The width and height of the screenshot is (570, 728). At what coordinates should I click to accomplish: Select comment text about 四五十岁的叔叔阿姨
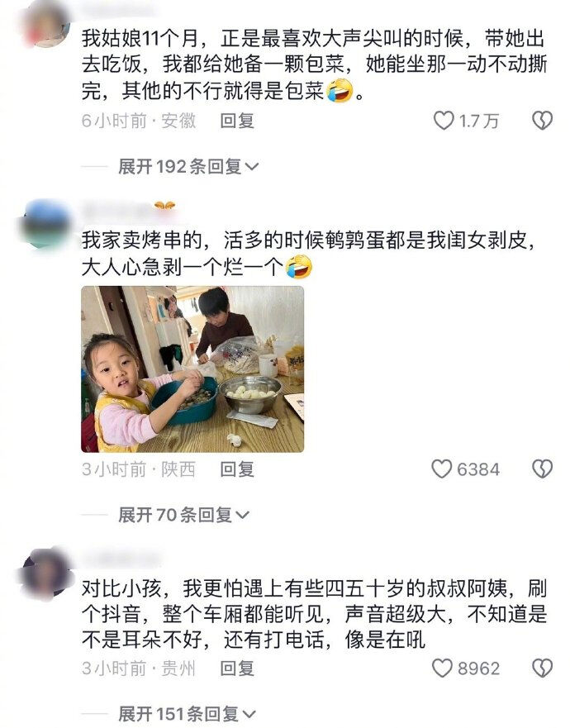pyautogui.click(x=314, y=614)
